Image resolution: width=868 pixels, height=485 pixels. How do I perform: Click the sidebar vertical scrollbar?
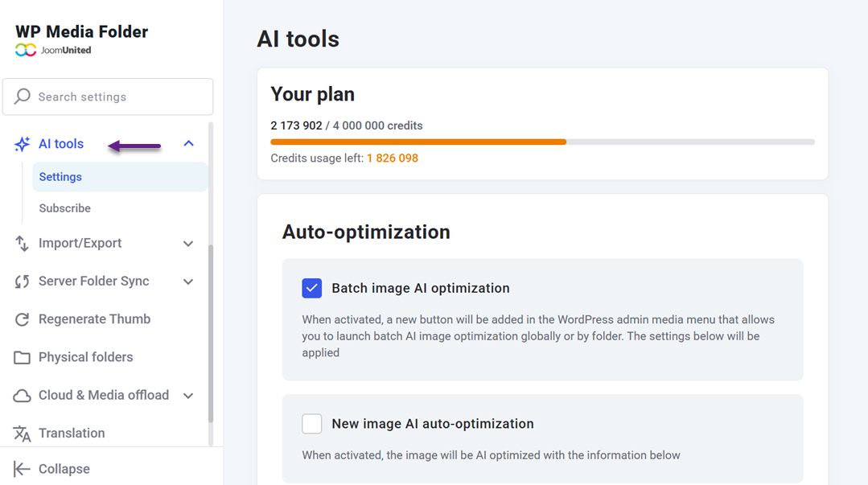(x=210, y=332)
